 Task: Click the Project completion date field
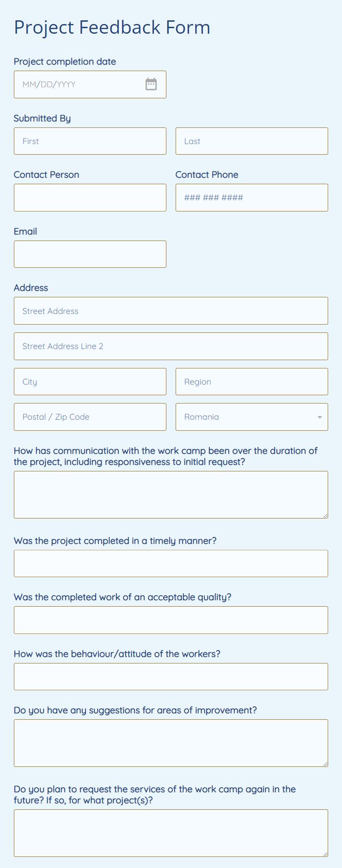point(79,84)
